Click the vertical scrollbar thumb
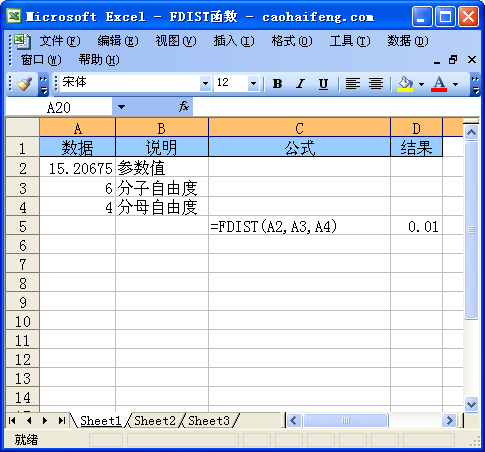 [471, 230]
